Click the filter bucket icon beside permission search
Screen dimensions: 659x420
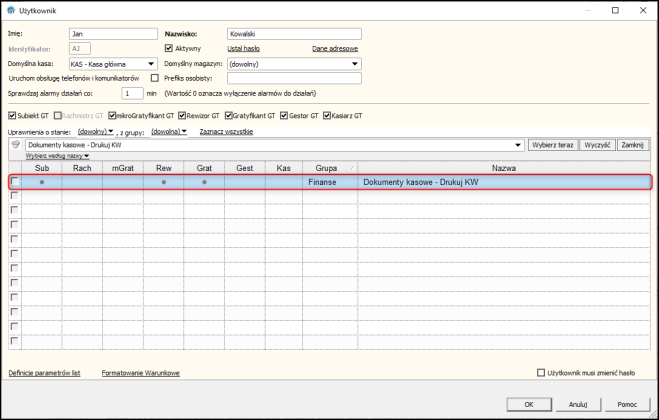[x=16, y=145]
